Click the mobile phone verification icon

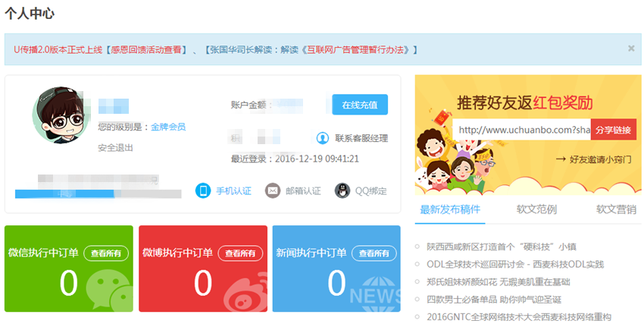(202, 190)
